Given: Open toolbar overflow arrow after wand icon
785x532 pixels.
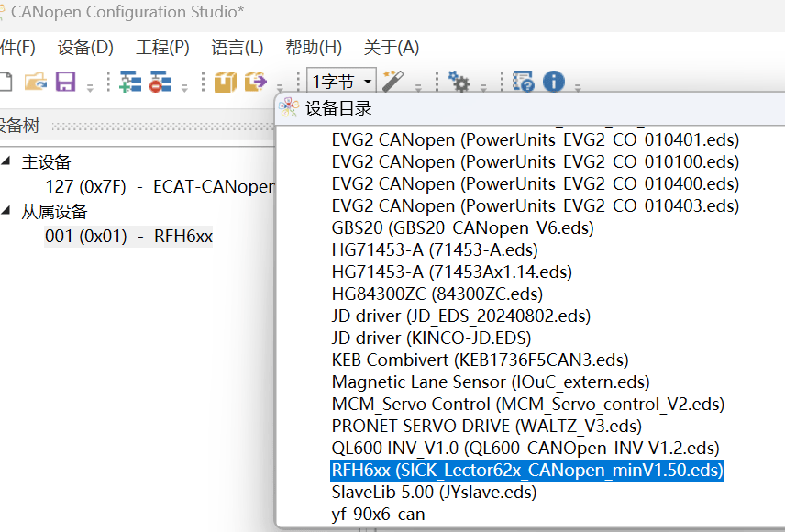Looking at the screenshot, I should [418, 88].
